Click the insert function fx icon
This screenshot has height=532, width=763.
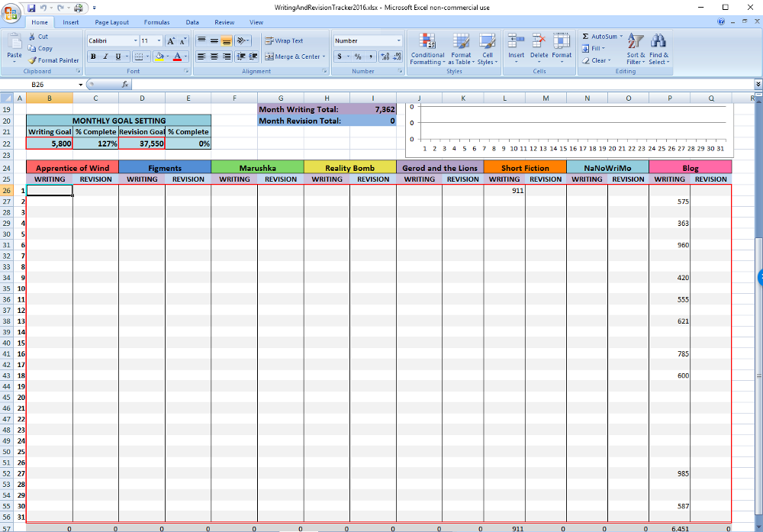(125, 84)
